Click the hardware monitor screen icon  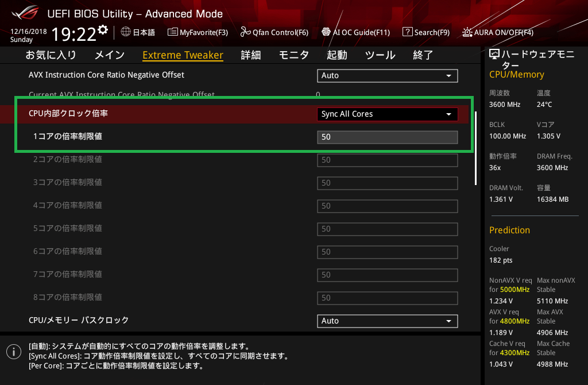pyautogui.click(x=494, y=55)
